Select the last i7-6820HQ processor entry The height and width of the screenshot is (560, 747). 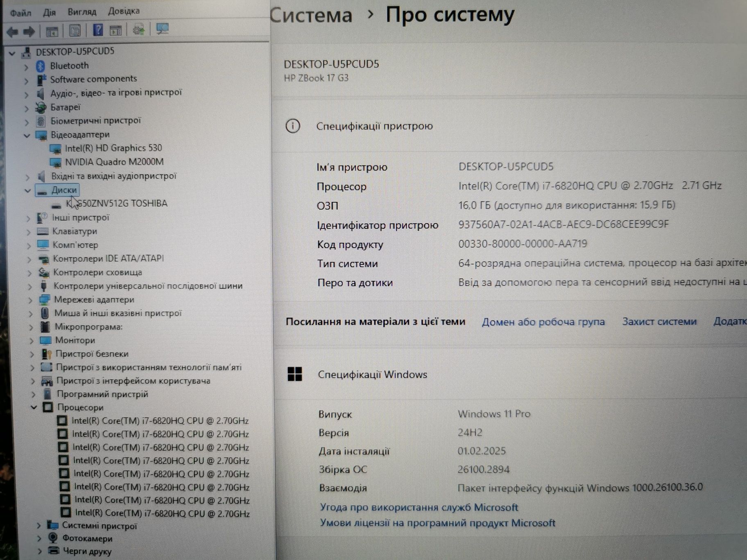coord(163,513)
